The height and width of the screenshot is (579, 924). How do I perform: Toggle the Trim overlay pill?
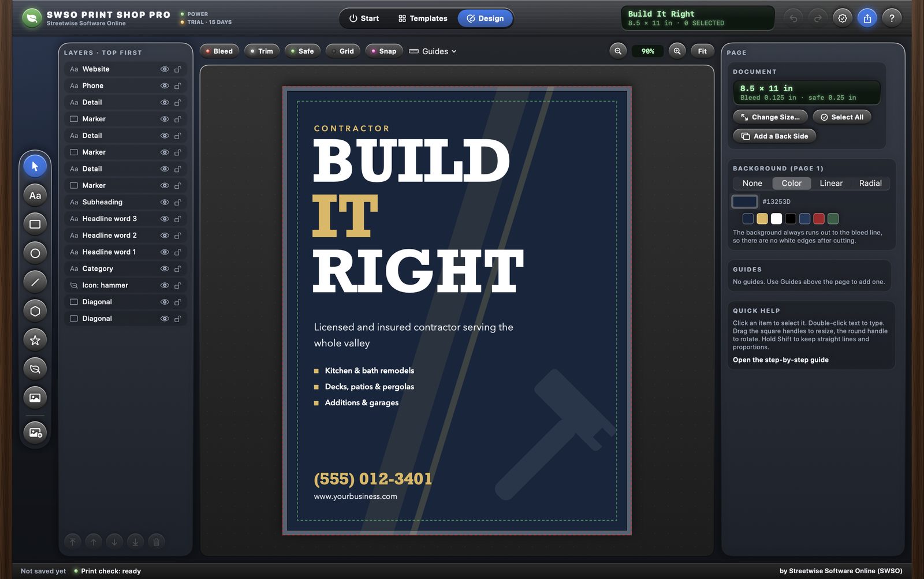[262, 51]
